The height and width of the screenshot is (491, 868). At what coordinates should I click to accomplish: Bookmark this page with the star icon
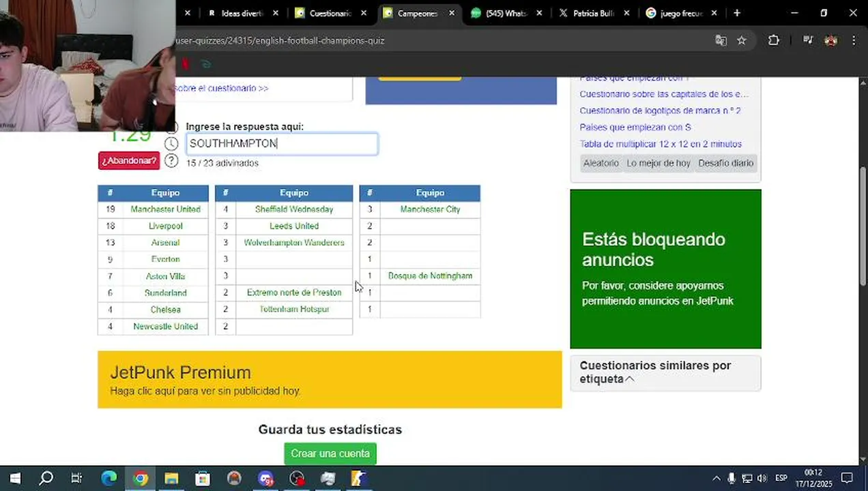[x=742, y=40]
